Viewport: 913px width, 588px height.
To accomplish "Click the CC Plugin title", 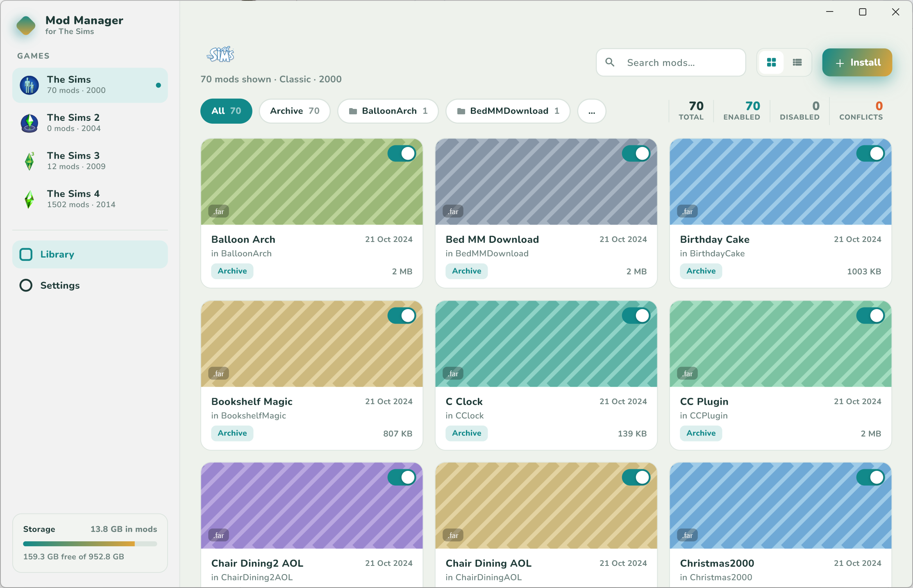I will click(704, 402).
